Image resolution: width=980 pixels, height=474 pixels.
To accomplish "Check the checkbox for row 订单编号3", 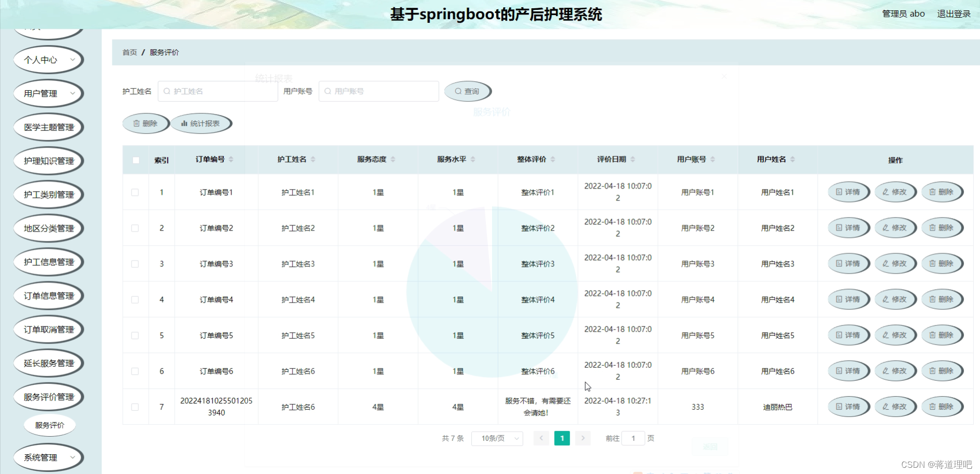I will click(x=135, y=264).
